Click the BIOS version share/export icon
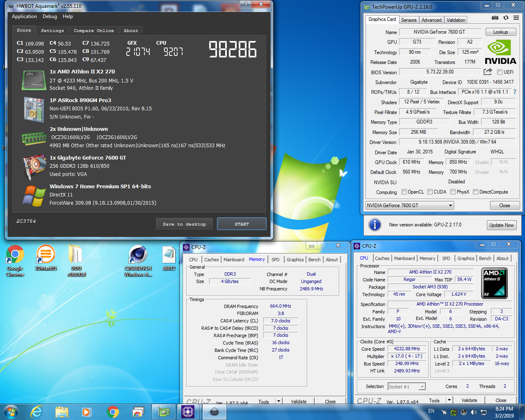This screenshot has height=420, width=525. pos(488,72)
